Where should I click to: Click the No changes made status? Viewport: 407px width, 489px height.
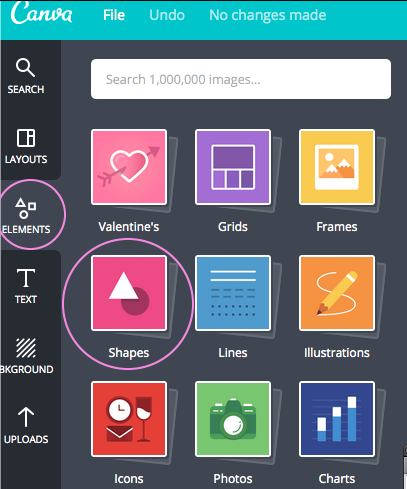268,15
